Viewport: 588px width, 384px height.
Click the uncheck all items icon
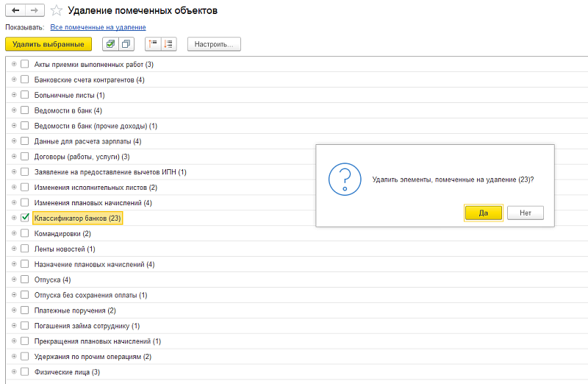click(x=126, y=44)
